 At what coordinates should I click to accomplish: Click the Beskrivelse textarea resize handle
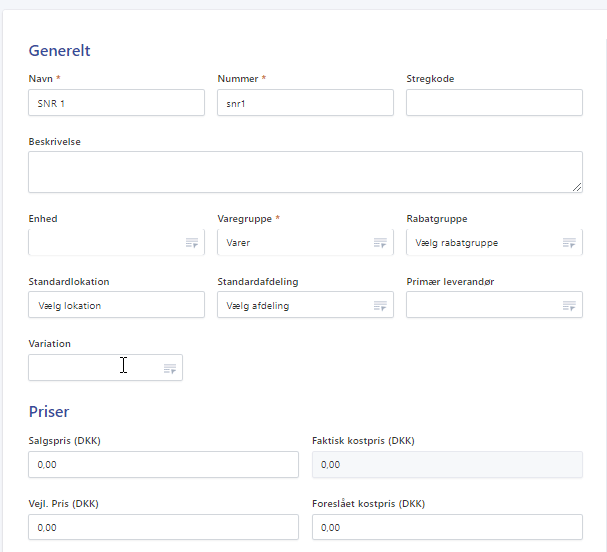pos(577,187)
